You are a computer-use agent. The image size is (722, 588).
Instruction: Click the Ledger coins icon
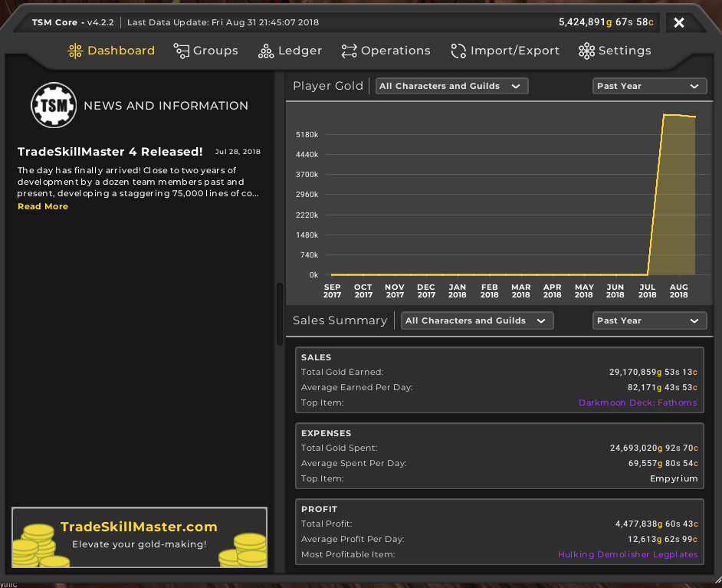[266, 51]
